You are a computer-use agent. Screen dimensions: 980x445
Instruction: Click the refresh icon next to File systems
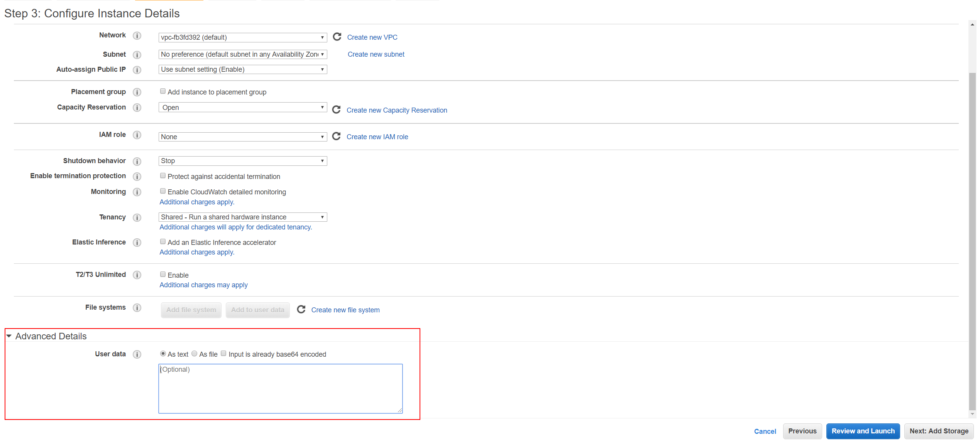pos(301,309)
